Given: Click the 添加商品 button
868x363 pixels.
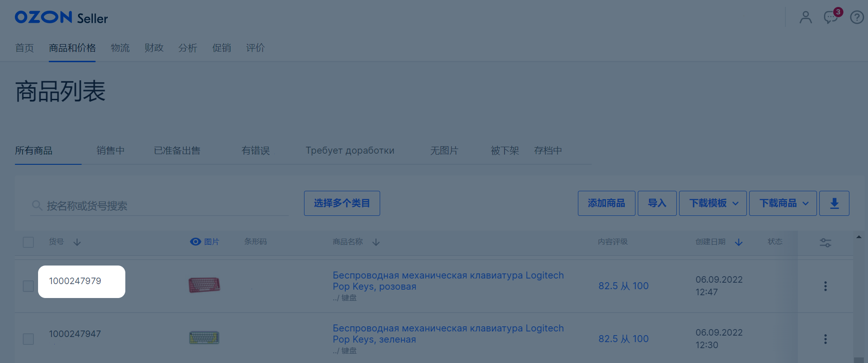Looking at the screenshot, I should coord(607,203).
